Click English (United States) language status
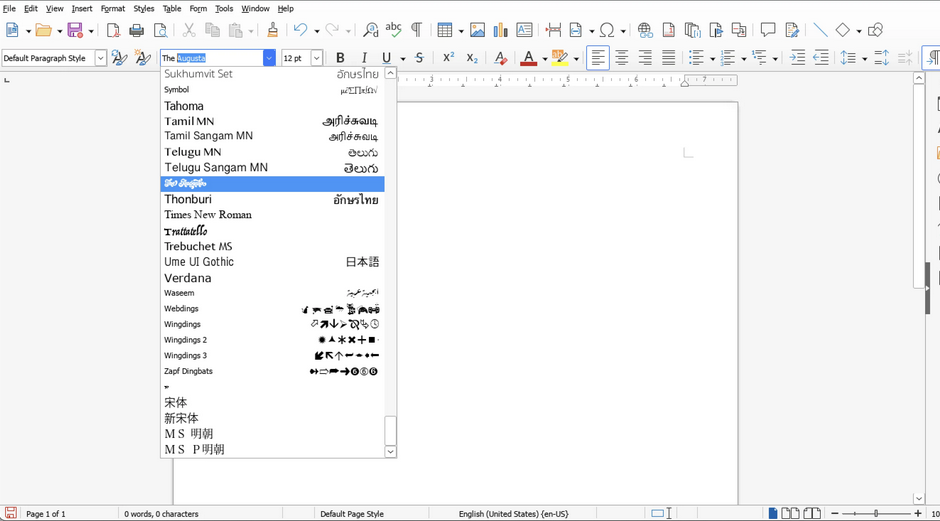This screenshot has height=521, width=940. click(x=513, y=514)
